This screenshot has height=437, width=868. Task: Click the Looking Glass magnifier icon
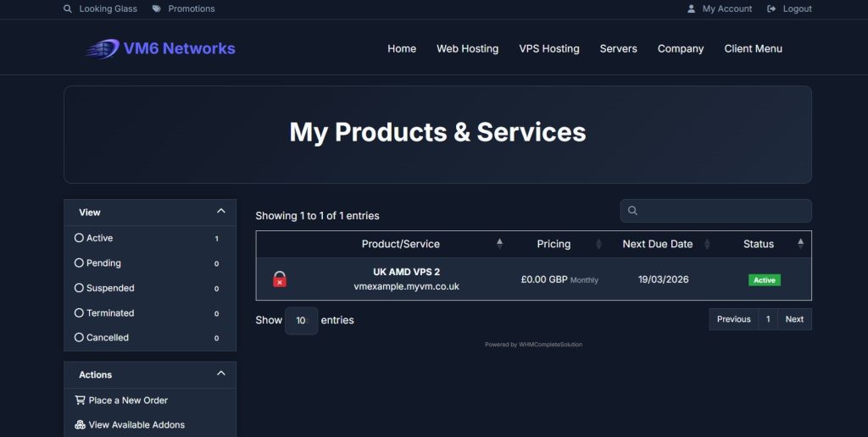click(68, 8)
